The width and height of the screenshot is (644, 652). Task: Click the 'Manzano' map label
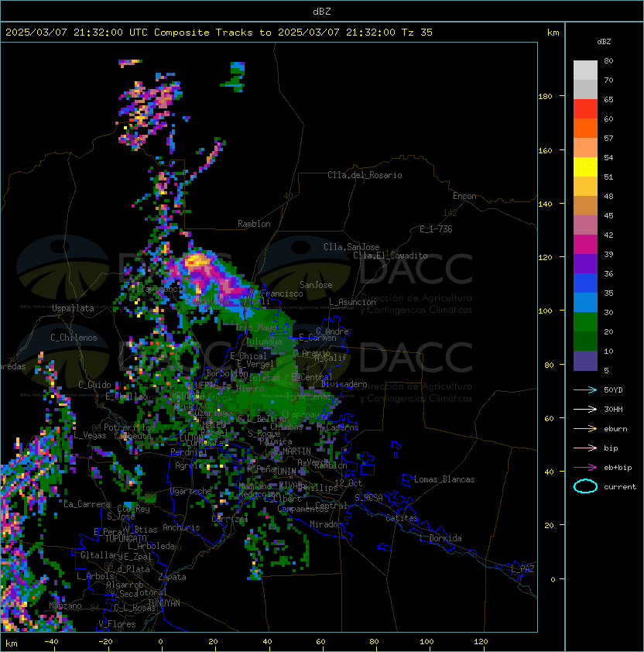tap(65, 606)
